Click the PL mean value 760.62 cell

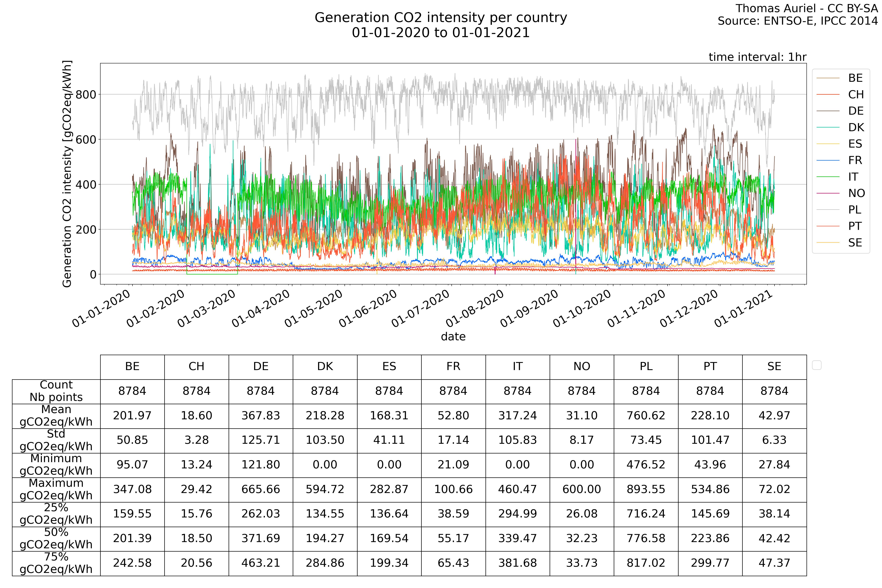[646, 415]
